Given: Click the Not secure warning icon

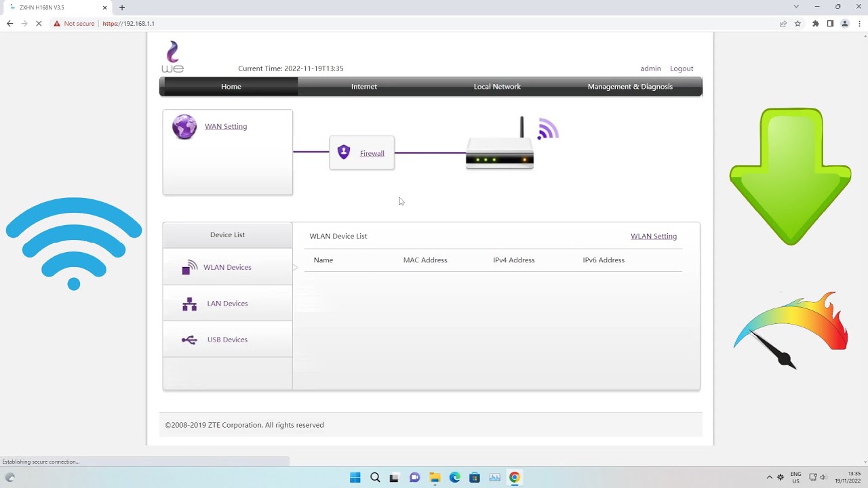Looking at the screenshot, I should coord(57,23).
